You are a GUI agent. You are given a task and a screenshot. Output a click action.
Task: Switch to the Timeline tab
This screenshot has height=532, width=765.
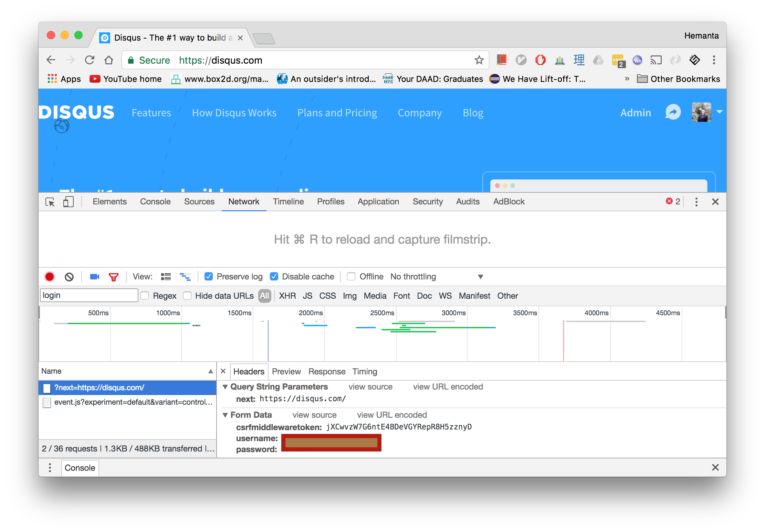click(x=289, y=202)
